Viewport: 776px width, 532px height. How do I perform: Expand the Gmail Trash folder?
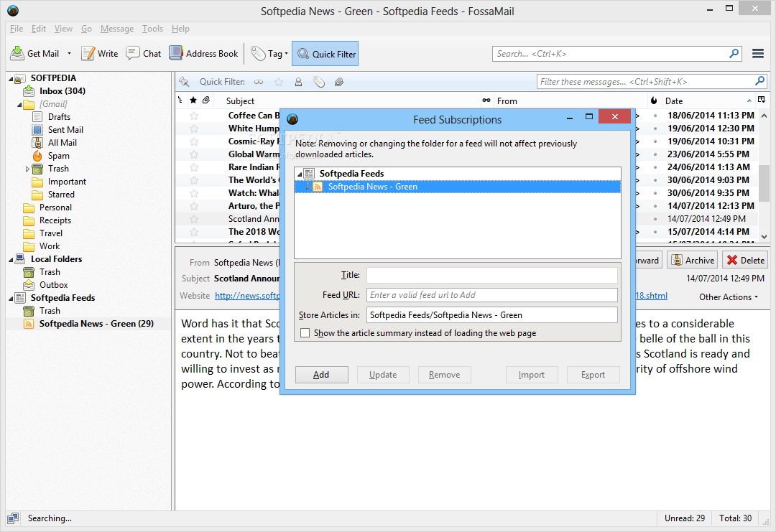(x=27, y=169)
